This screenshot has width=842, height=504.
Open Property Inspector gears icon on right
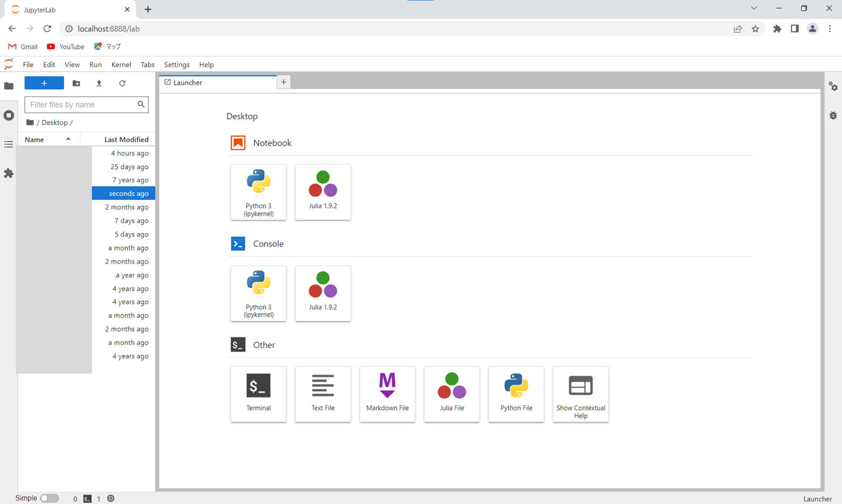tap(833, 86)
